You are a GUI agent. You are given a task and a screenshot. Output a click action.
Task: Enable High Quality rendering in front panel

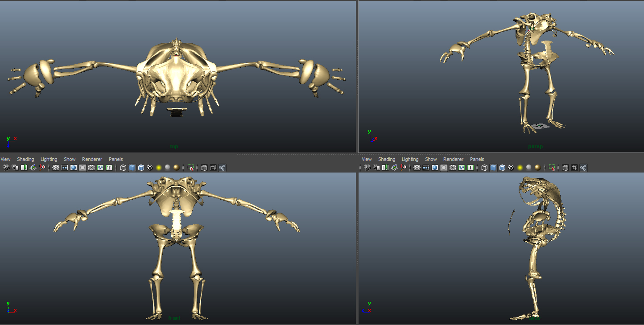[x=177, y=168]
